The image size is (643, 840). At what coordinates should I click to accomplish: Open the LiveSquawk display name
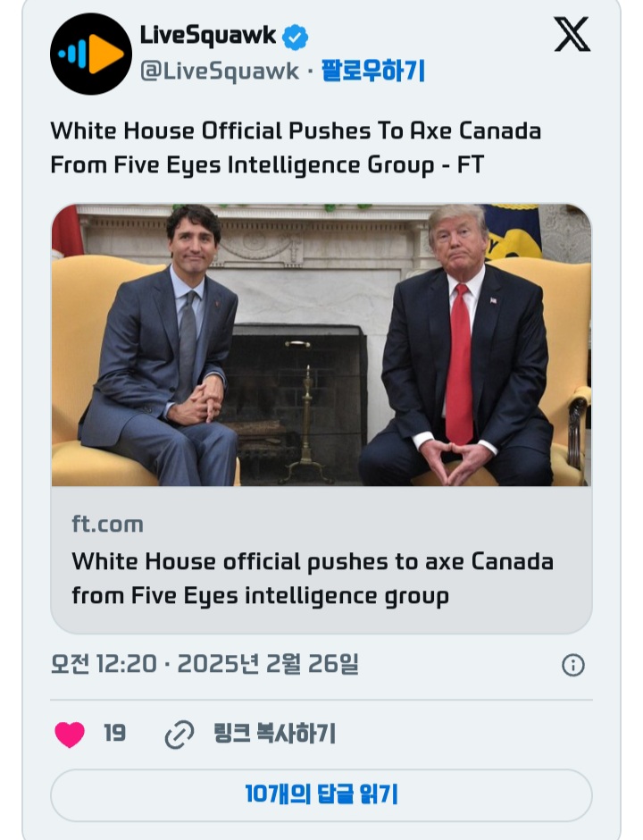coord(208,36)
